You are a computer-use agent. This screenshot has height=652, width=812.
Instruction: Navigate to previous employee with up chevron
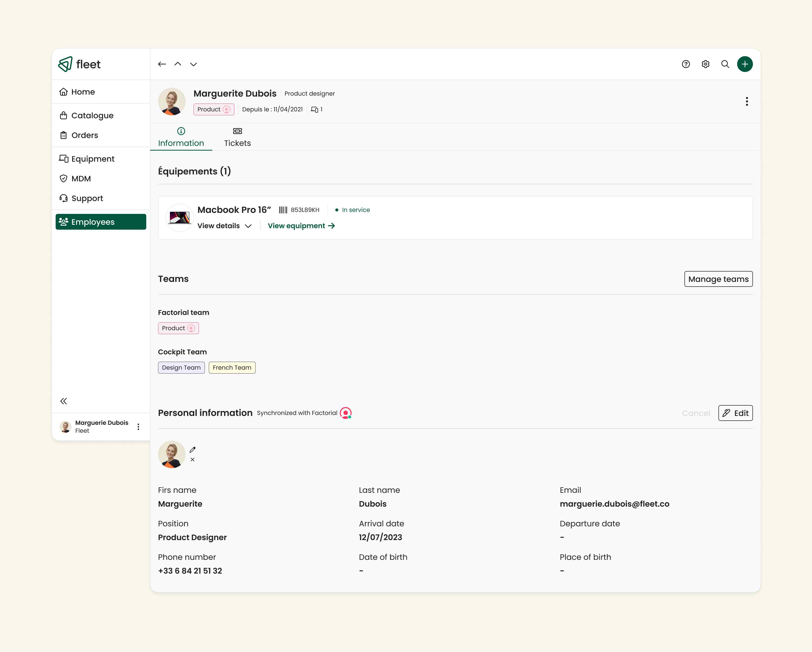pyautogui.click(x=178, y=64)
